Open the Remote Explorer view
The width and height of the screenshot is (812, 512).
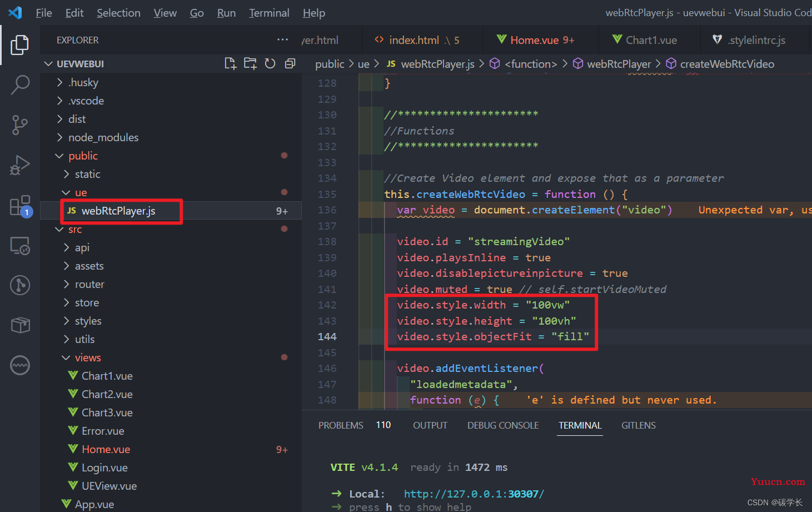(x=20, y=245)
